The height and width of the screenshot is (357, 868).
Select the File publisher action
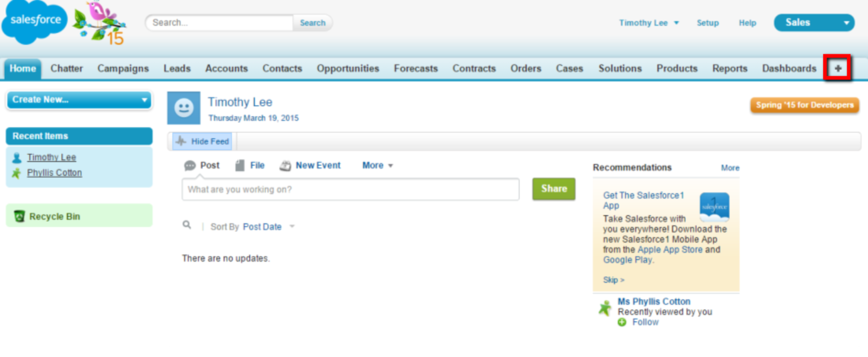tap(257, 165)
